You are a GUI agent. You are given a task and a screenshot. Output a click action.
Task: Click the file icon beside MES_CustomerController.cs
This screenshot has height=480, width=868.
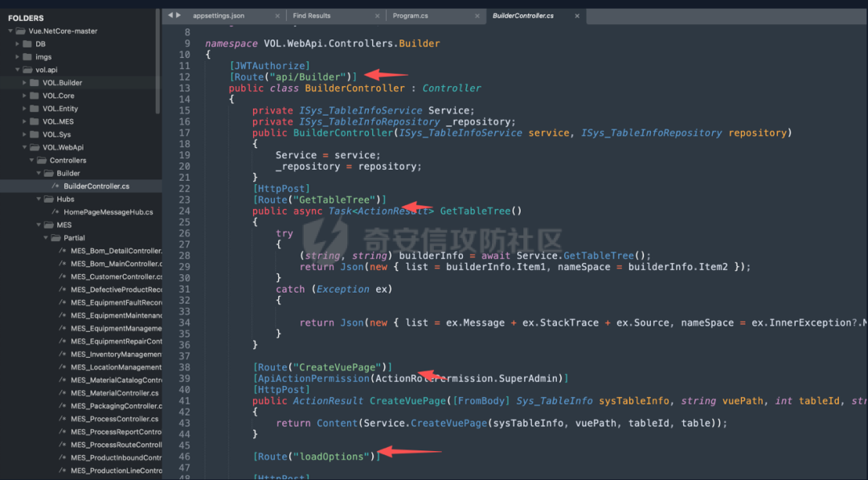click(x=63, y=277)
